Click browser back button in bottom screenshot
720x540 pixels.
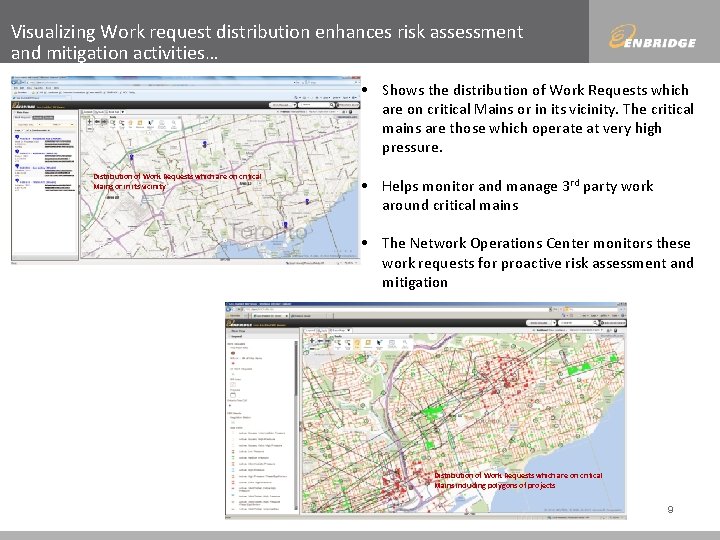coord(228,309)
